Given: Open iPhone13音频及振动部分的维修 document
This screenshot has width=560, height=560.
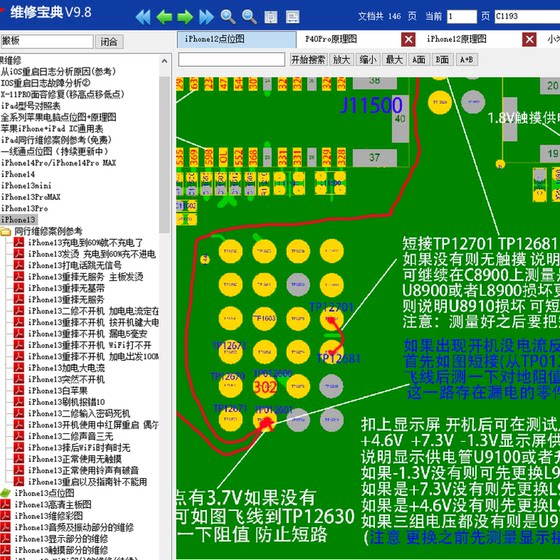Looking at the screenshot, I should 74,527.
